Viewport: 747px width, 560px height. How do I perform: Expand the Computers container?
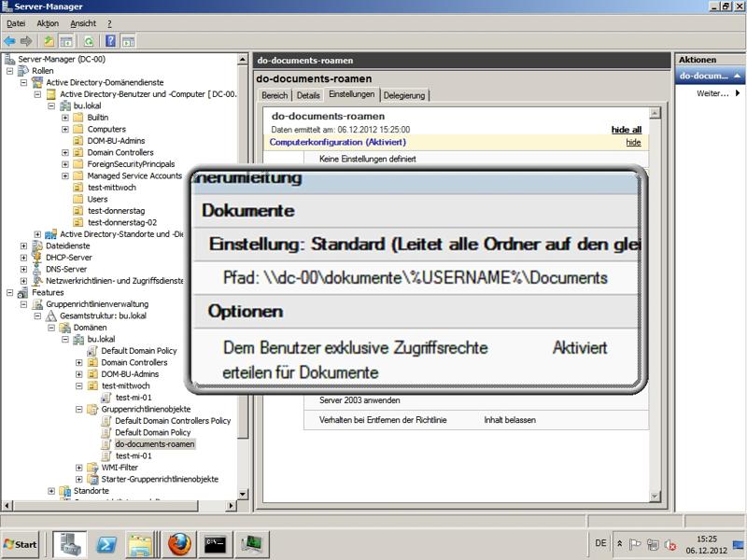click(65, 129)
